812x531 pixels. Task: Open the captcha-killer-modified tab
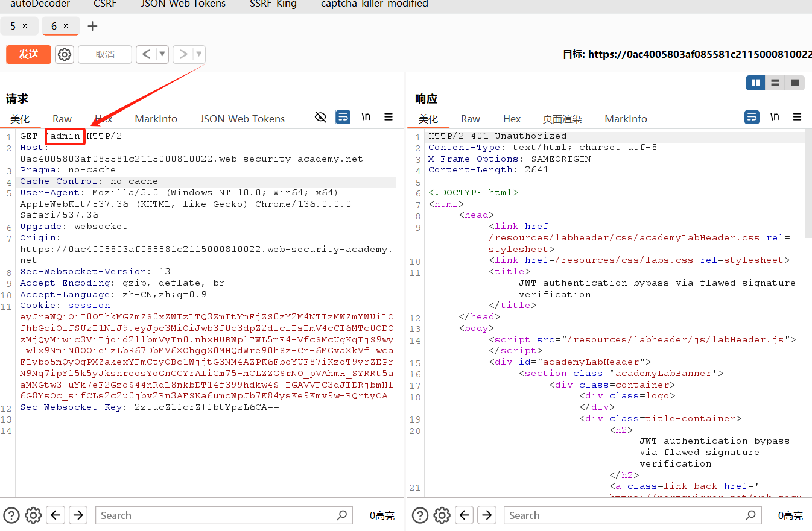374,4
